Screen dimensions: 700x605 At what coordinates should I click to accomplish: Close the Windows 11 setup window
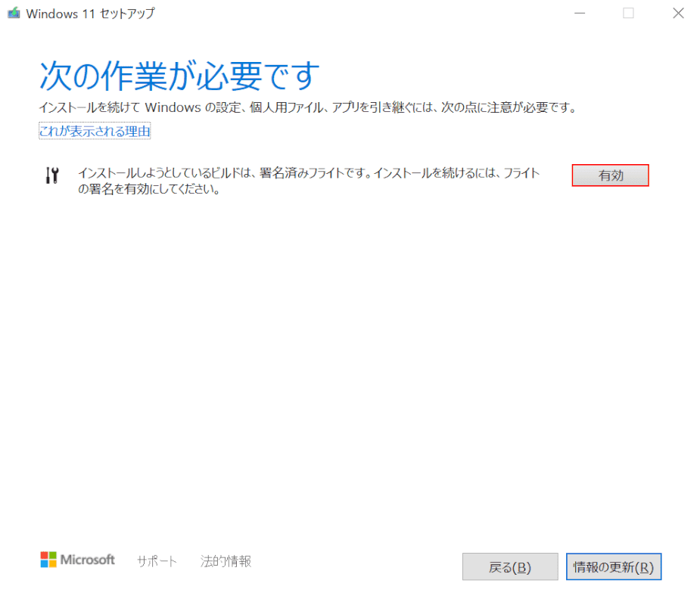coord(678,13)
